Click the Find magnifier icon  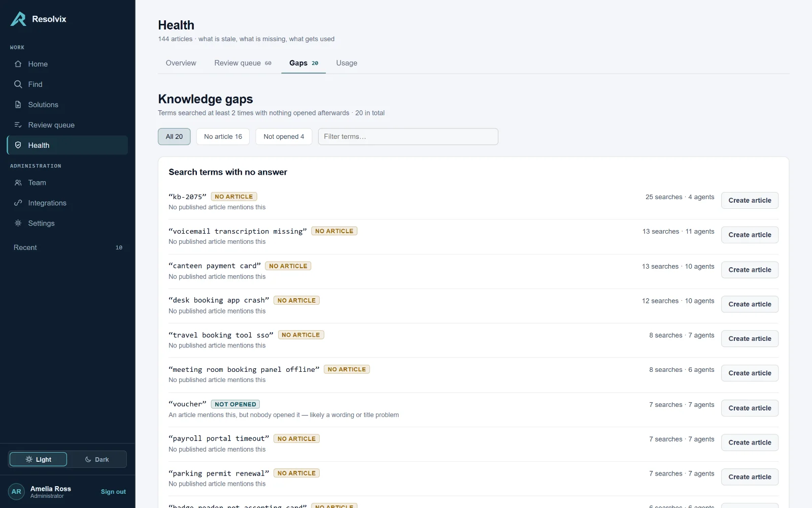tap(18, 84)
